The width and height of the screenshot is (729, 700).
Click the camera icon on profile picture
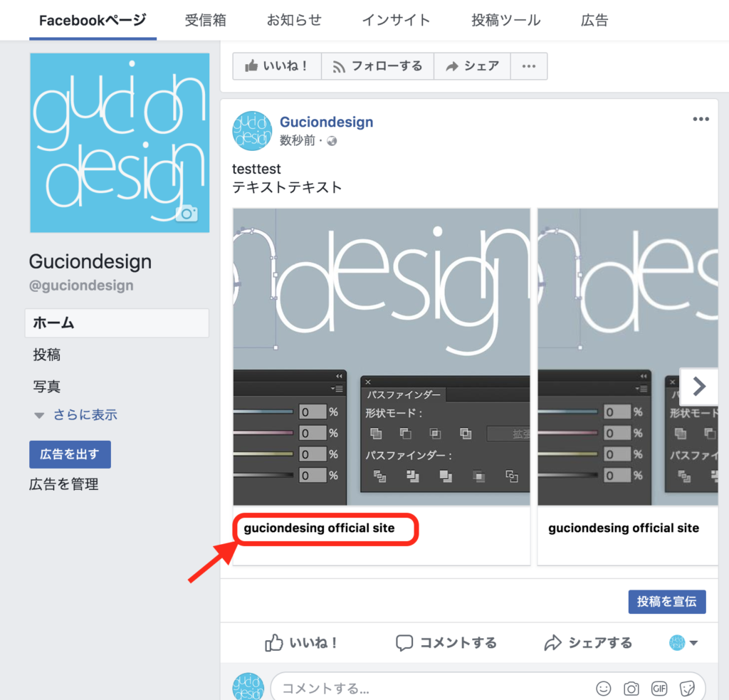coord(187,214)
